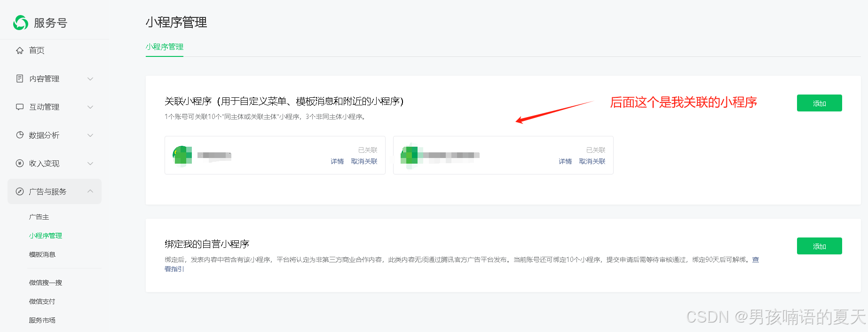Click the 收入变现 menu label
868x332 pixels.
(x=45, y=163)
